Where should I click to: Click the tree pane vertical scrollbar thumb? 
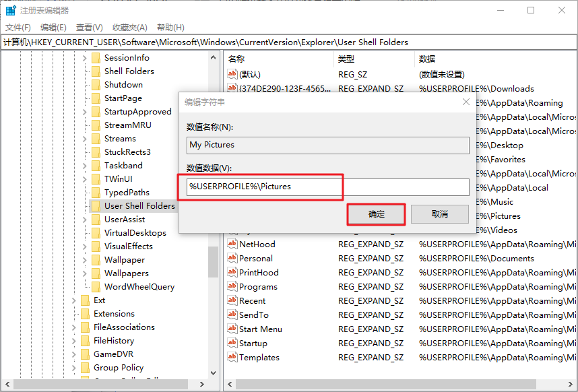point(213,263)
